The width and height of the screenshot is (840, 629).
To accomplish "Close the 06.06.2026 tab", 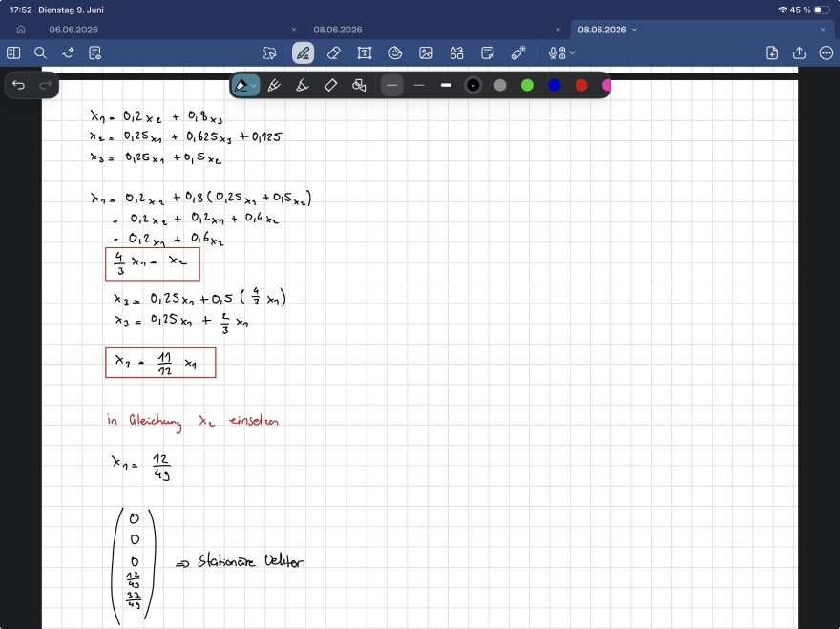I will point(294,30).
